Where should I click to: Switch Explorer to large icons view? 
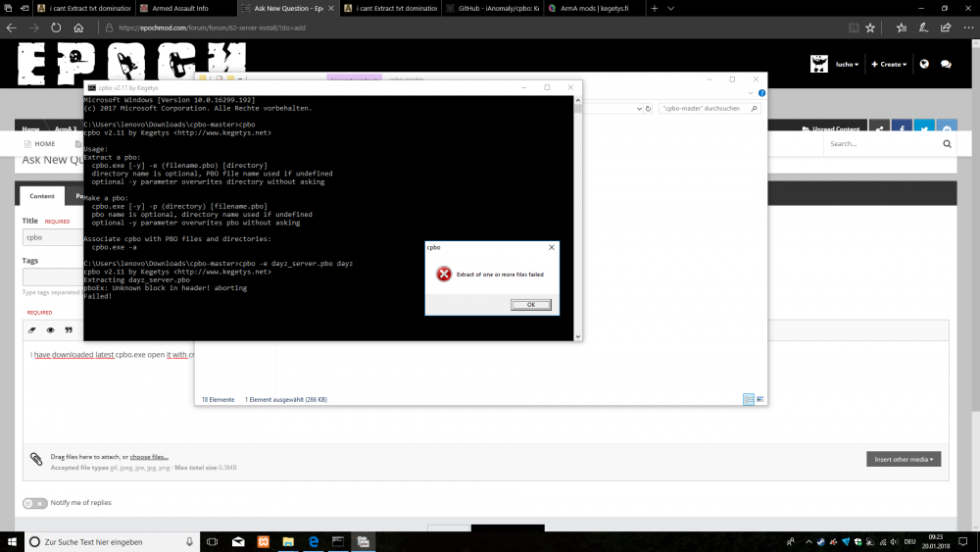click(760, 399)
